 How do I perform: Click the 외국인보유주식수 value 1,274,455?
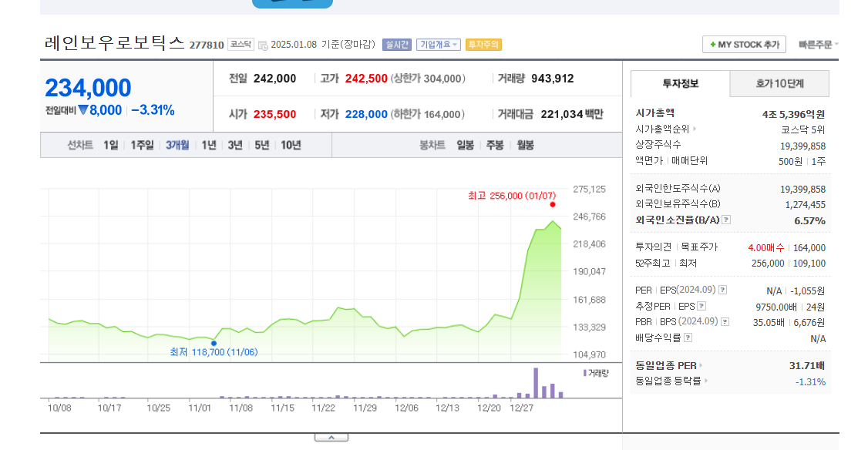805,204
